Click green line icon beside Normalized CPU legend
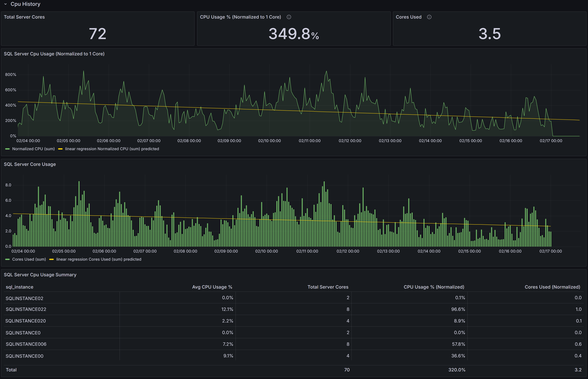588x379 pixels. pyautogui.click(x=7, y=149)
